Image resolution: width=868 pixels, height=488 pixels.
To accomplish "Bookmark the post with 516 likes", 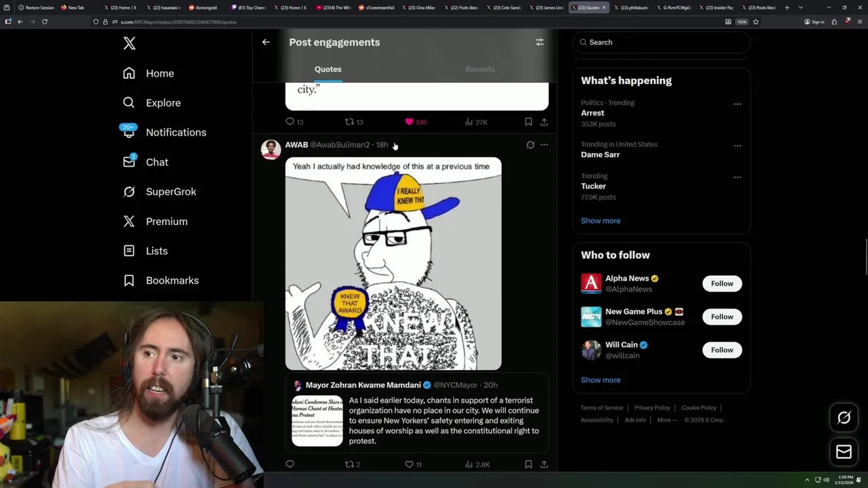I will [528, 122].
